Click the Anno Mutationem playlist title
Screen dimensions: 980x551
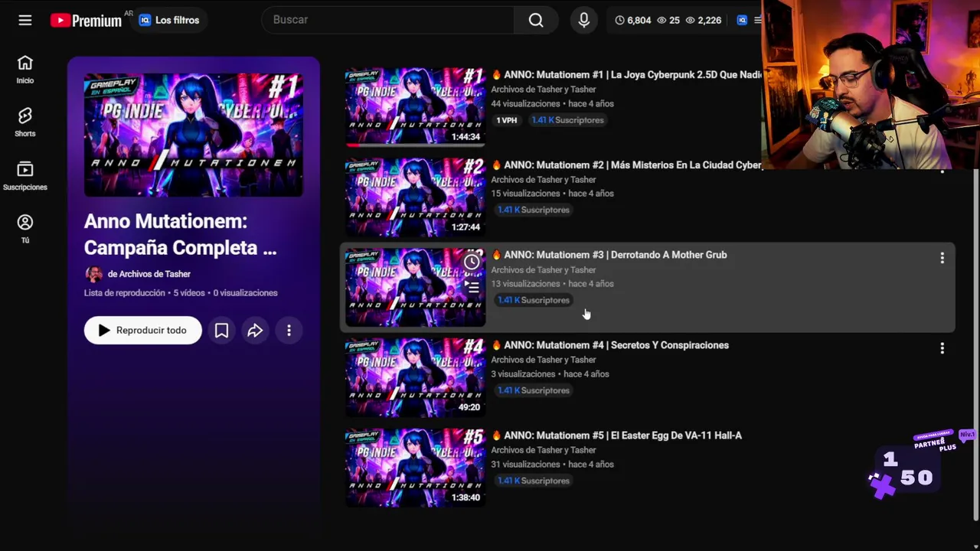tap(181, 234)
